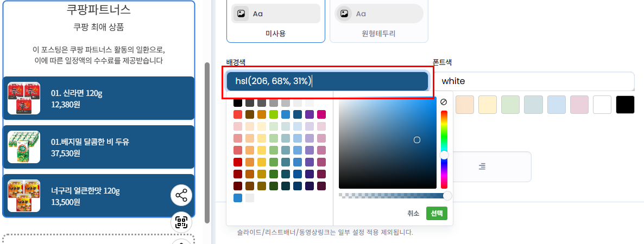Click the 13,500원 price text
644x244 pixels.
coord(65,202)
